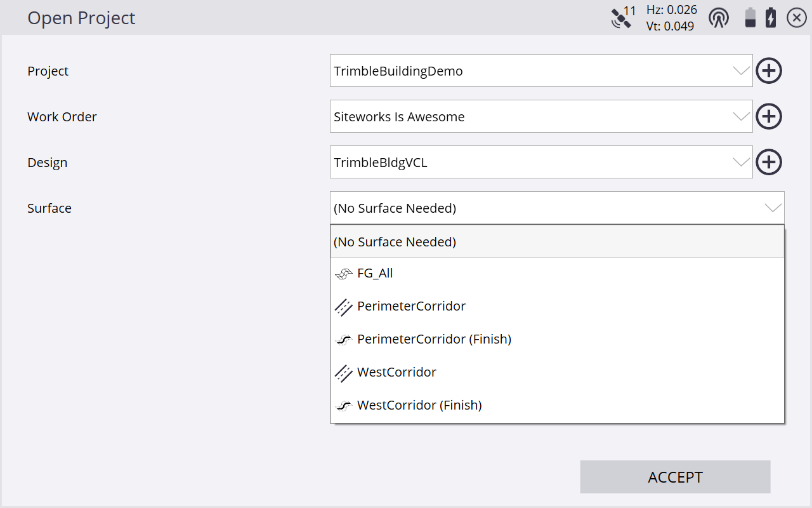812x508 pixels.
Task: Select (No Surface Needed) from the list
Action: tap(558, 242)
